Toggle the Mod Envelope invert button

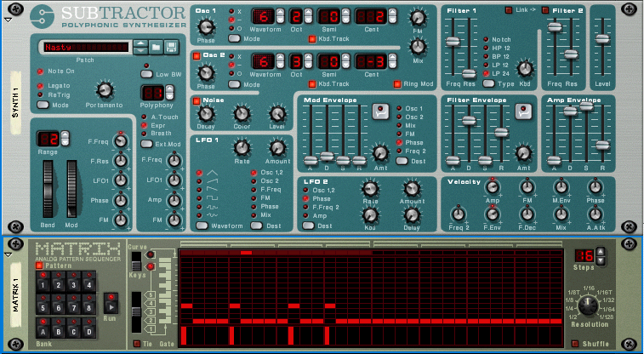tap(381, 111)
